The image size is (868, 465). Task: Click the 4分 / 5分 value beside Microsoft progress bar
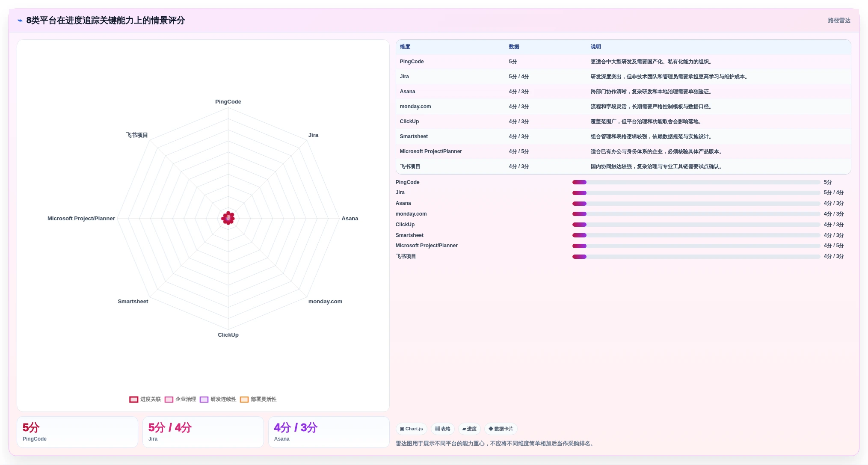click(x=834, y=246)
